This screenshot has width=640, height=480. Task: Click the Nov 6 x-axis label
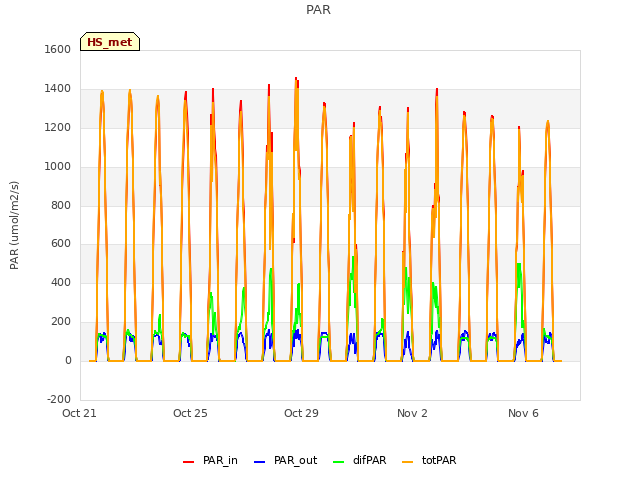[x=523, y=413]
